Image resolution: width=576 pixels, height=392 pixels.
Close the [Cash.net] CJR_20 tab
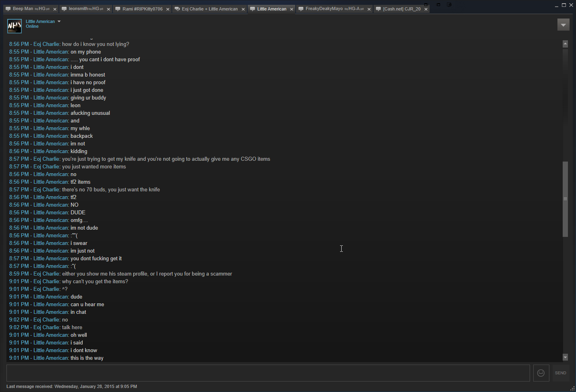pos(426,9)
